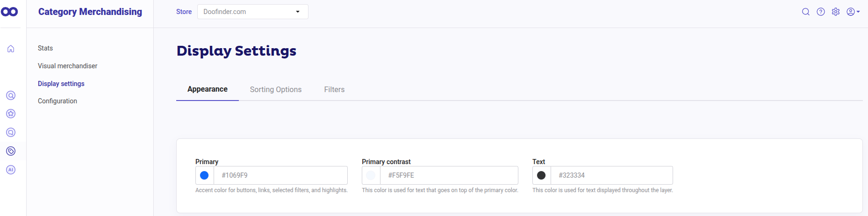Switch to the Filters tab
This screenshot has height=216, width=868.
tap(334, 89)
